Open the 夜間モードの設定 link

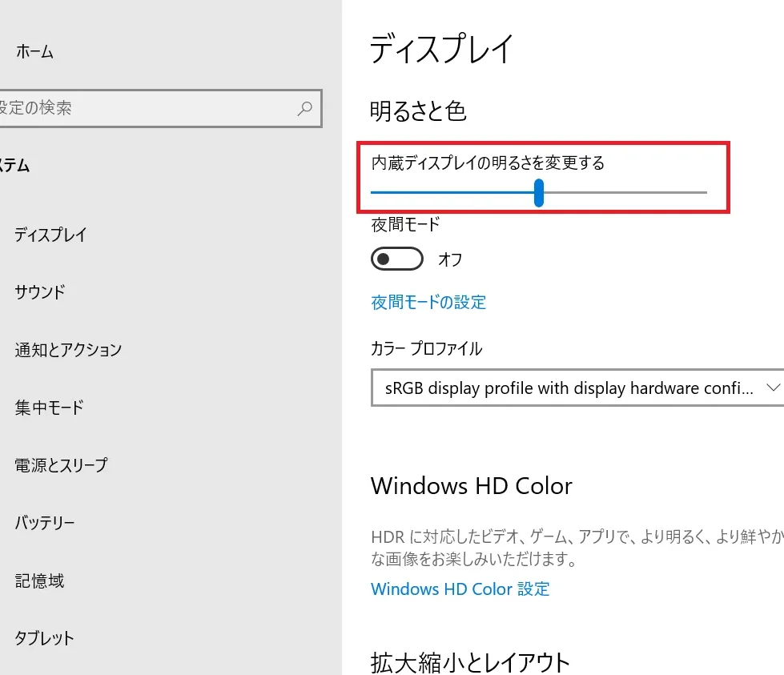(428, 302)
